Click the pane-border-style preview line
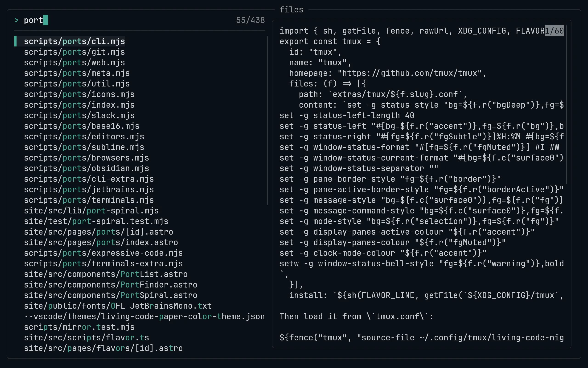 (390, 179)
